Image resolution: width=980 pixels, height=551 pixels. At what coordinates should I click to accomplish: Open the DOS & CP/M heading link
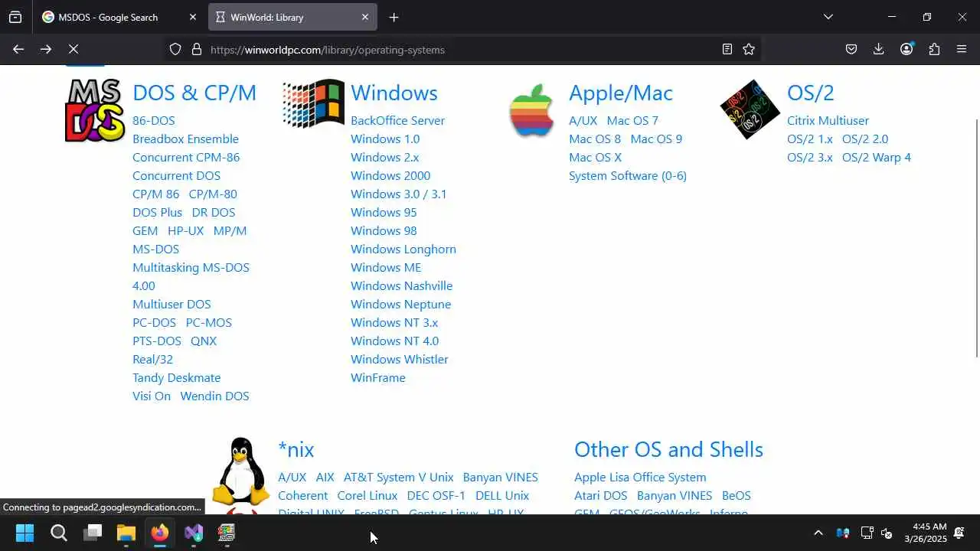pos(194,93)
